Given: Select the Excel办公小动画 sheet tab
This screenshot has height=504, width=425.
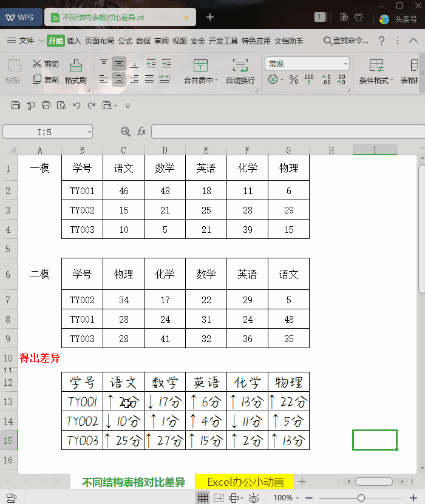Looking at the screenshot, I should coord(245,482).
